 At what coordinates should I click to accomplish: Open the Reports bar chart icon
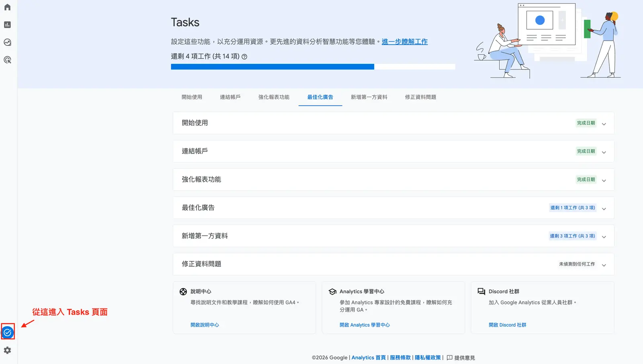tap(7, 25)
